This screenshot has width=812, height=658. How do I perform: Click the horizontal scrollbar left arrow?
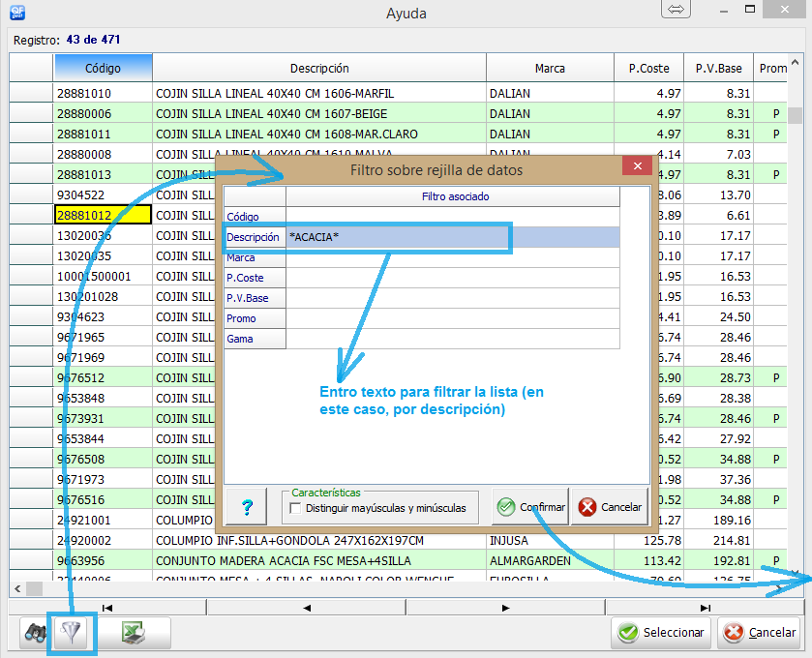tap(17, 588)
